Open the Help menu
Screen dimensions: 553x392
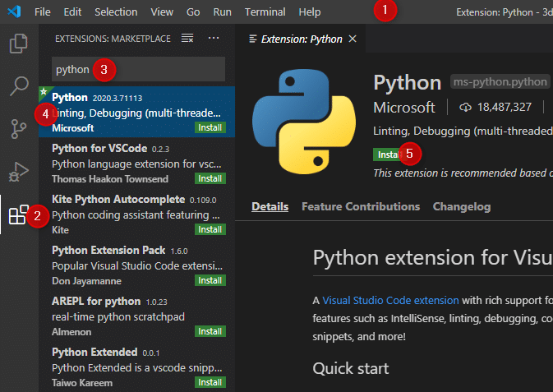point(310,12)
